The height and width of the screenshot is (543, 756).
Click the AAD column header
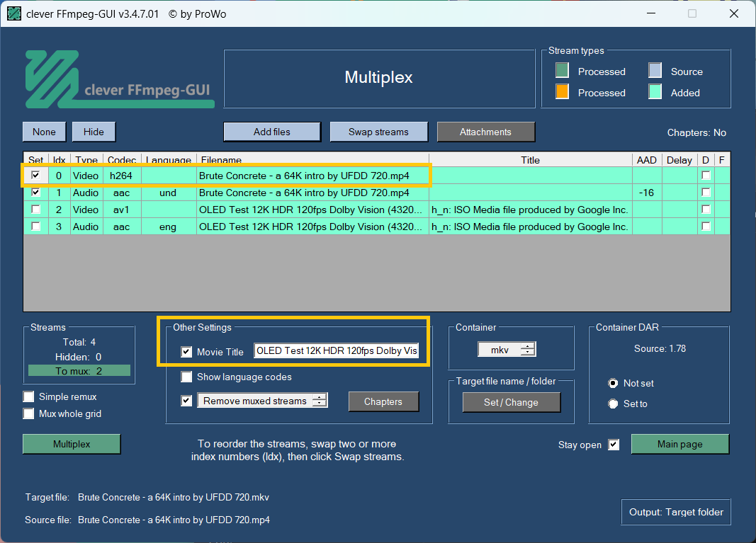point(647,159)
